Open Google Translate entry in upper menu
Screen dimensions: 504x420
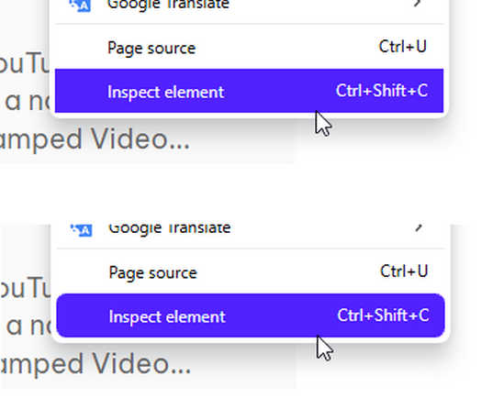pyautogui.click(x=249, y=6)
